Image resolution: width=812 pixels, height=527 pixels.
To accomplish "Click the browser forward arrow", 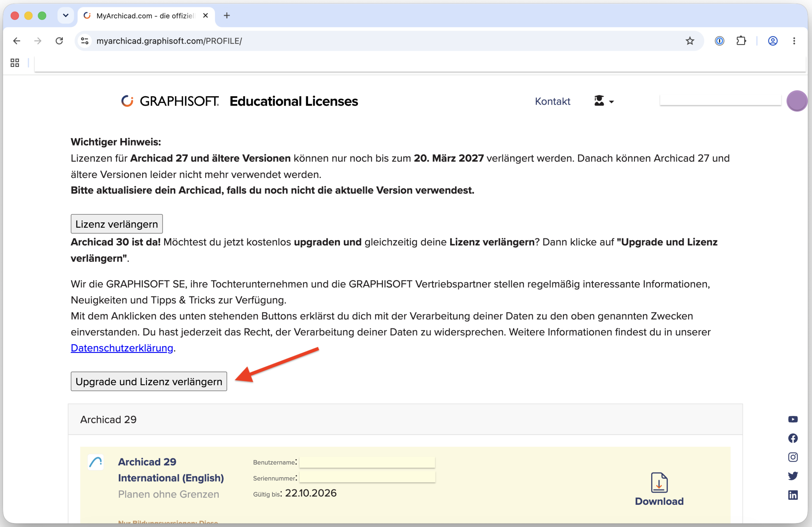I will pyautogui.click(x=38, y=41).
